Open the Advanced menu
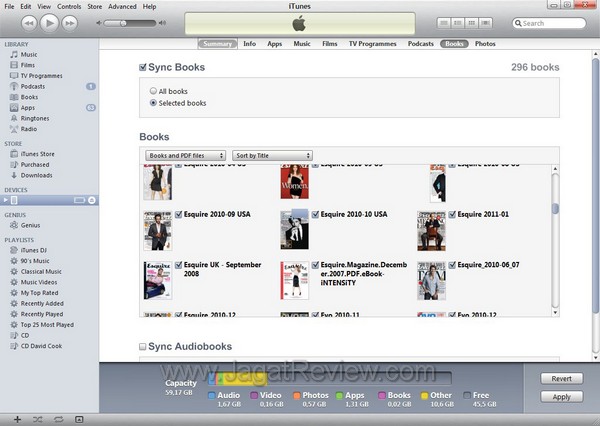600x426 pixels. point(122,7)
